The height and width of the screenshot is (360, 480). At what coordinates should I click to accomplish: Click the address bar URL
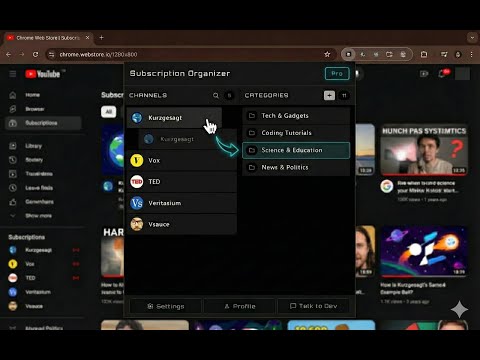coord(98,54)
